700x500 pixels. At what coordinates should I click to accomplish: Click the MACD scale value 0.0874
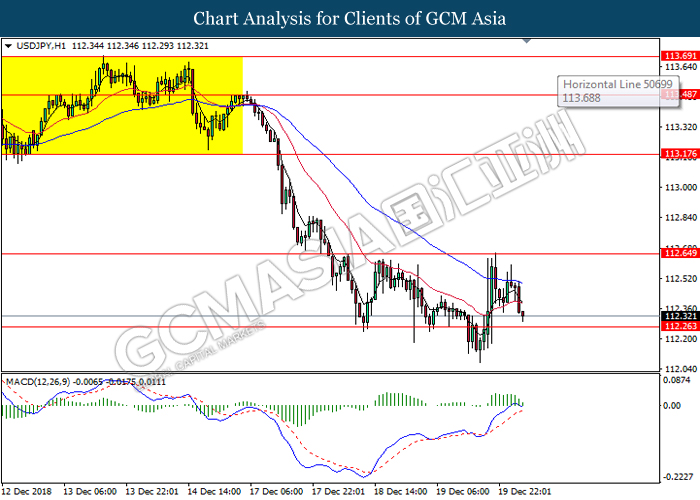click(677, 380)
